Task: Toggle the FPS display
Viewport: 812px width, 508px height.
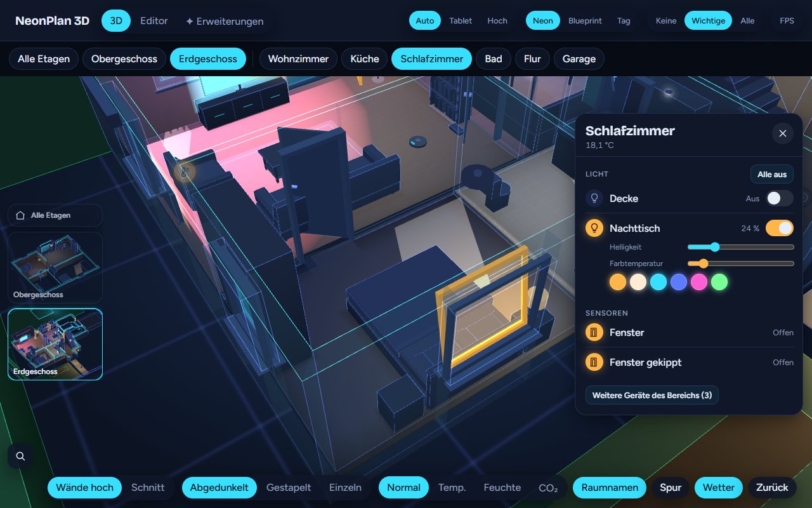Action: click(x=787, y=20)
